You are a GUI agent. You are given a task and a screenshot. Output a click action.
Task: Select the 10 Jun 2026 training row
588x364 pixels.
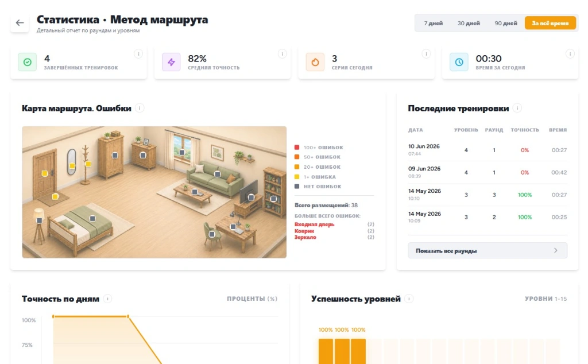pos(488,150)
